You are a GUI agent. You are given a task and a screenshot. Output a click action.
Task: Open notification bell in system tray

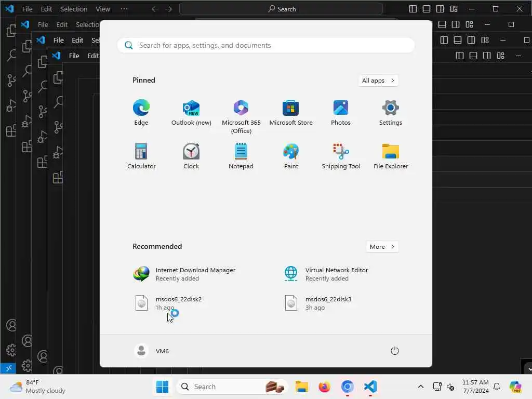(497, 387)
